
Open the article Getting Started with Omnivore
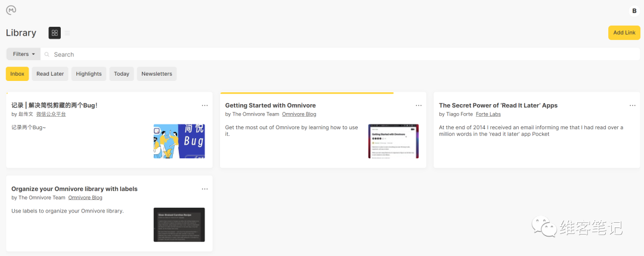click(x=270, y=105)
